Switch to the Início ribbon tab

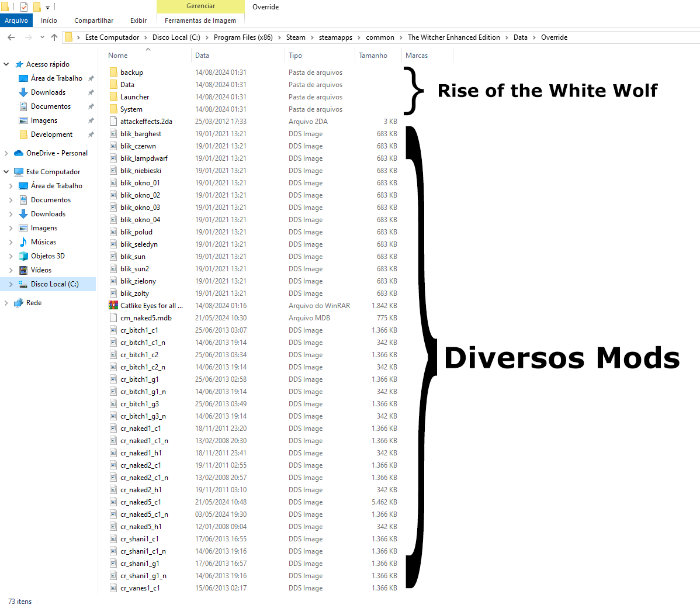click(x=48, y=20)
